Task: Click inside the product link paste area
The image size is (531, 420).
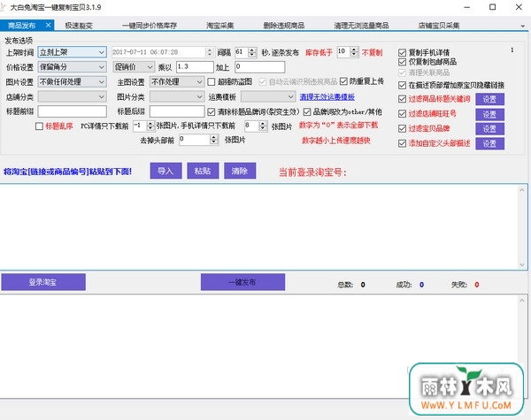Action: [x=259, y=226]
